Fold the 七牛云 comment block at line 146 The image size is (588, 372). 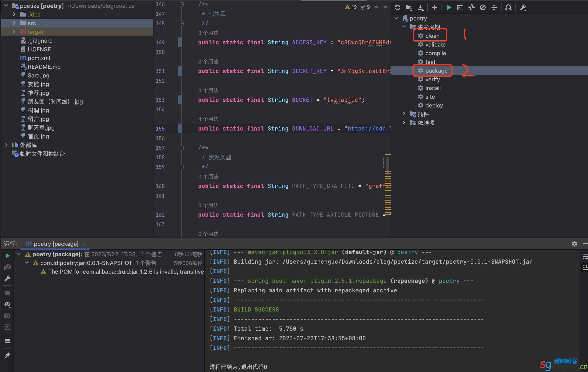(182, 4)
